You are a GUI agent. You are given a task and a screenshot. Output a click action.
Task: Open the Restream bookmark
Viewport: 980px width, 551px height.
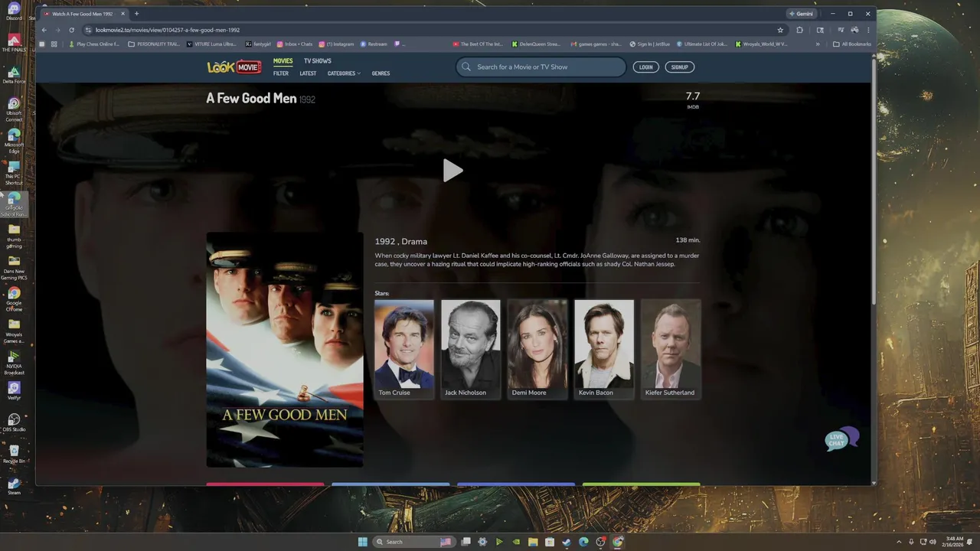pyautogui.click(x=374, y=44)
